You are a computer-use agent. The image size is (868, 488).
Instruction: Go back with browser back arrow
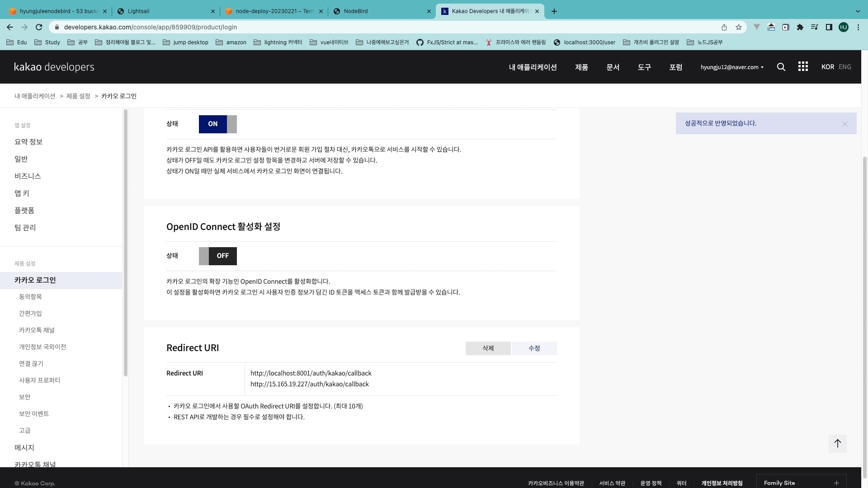pos(10,27)
